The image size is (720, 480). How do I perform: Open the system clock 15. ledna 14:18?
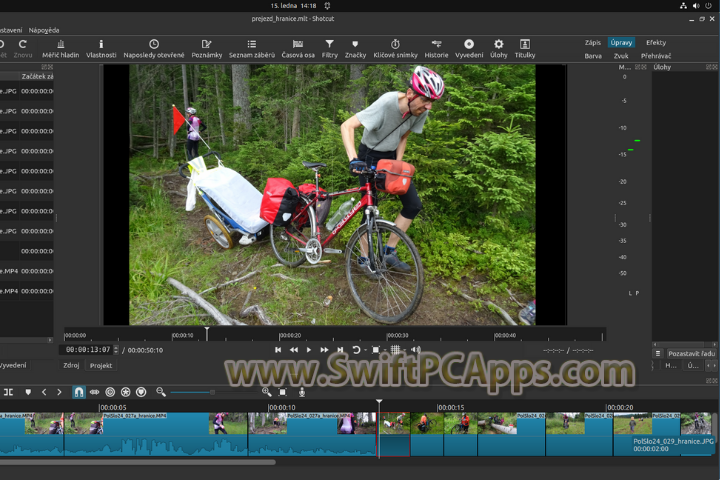293,6
